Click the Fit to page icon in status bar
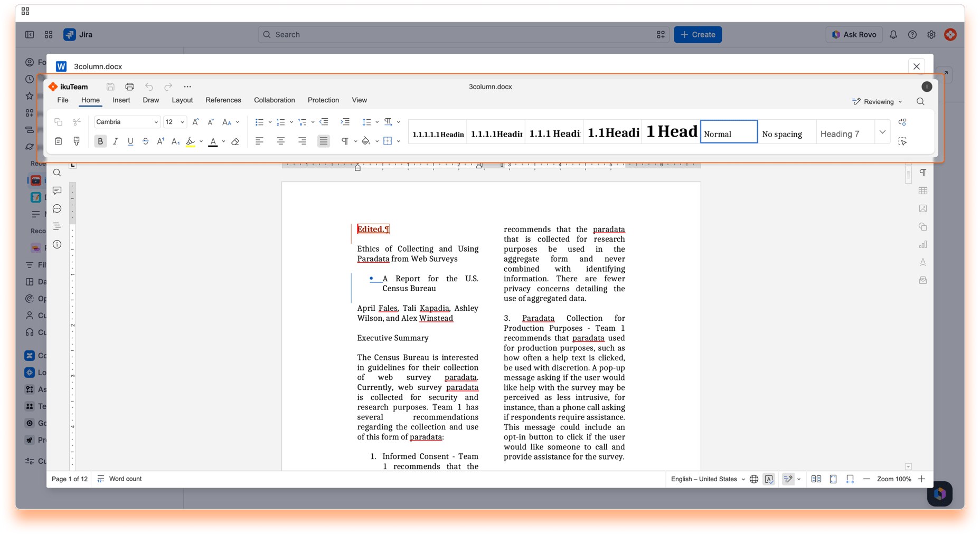The image size is (980, 535). (x=833, y=479)
